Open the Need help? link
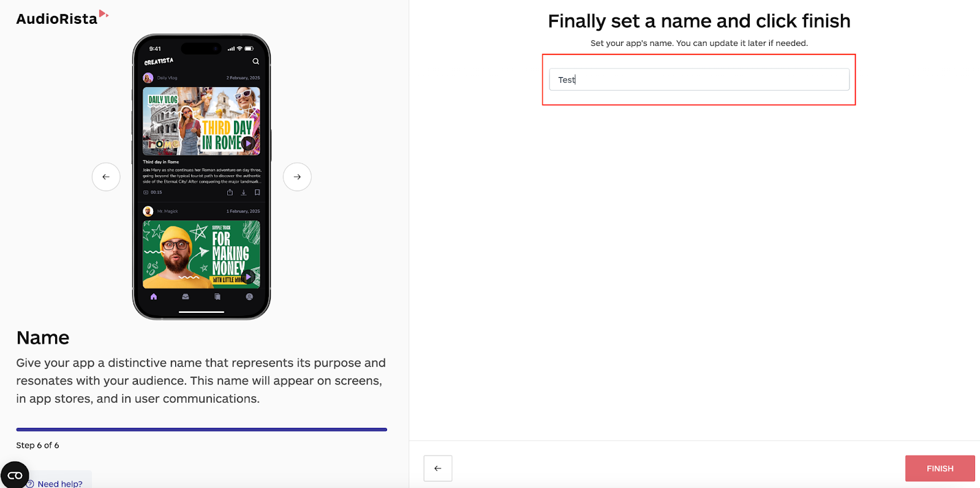Viewport: 980px width, 488px height. click(x=59, y=484)
